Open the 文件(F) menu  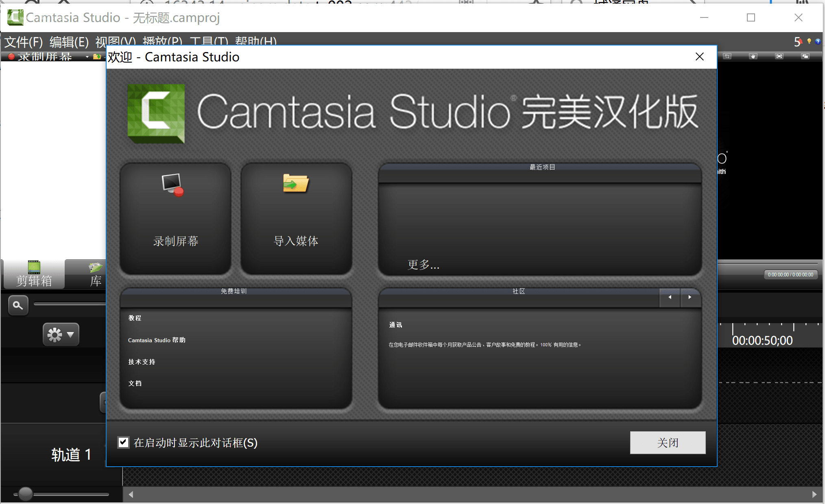(x=23, y=41)
